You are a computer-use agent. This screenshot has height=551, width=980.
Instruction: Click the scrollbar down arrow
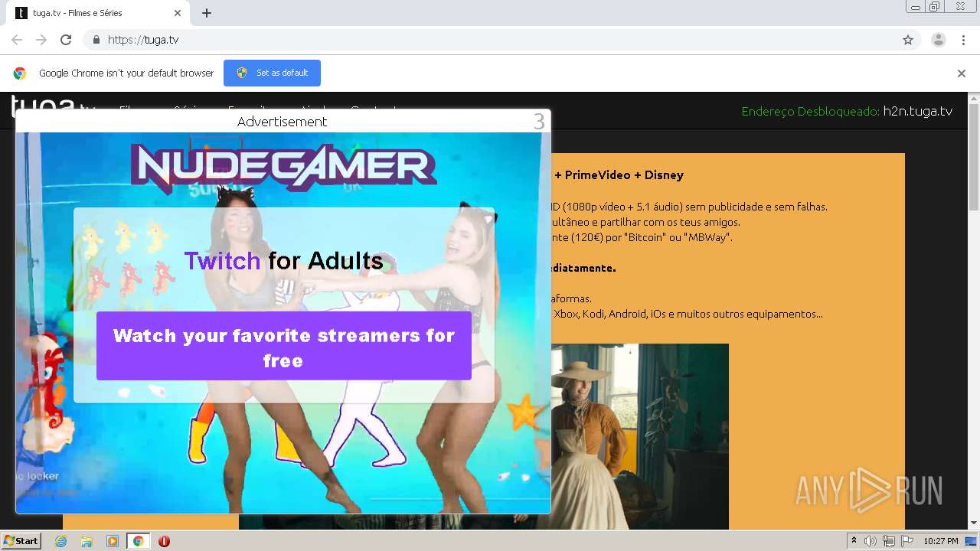(974, 523)
